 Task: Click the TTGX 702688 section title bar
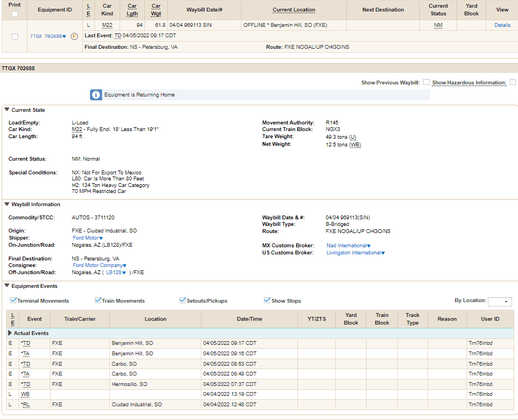[259, 69]
